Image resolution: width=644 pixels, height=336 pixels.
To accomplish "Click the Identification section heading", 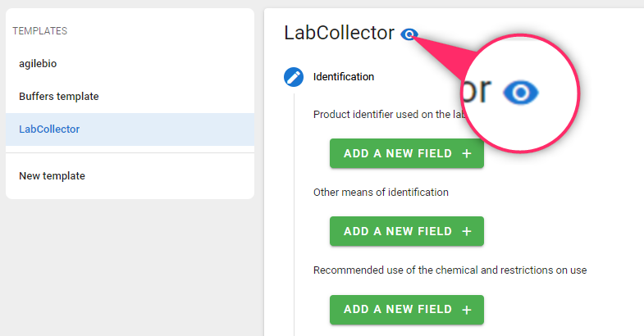I will coord(344,77).
